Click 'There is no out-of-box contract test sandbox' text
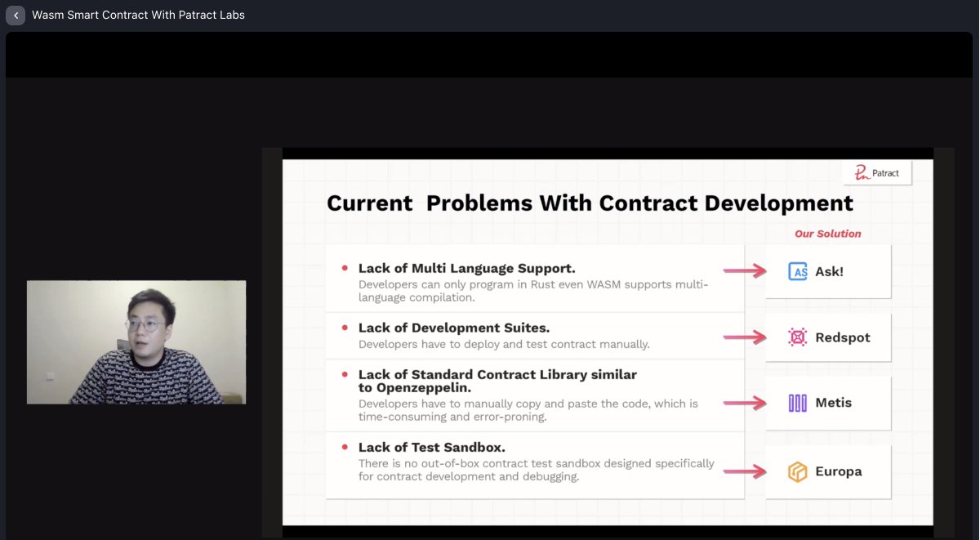This screenshot has height=540, width=980. coord(537,470)
